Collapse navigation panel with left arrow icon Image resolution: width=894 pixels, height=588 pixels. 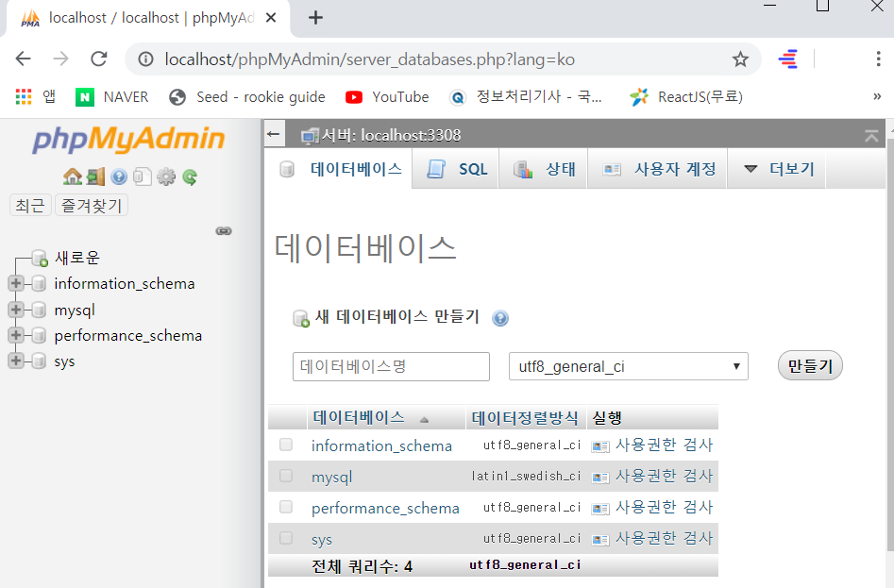tap(273, 134)
